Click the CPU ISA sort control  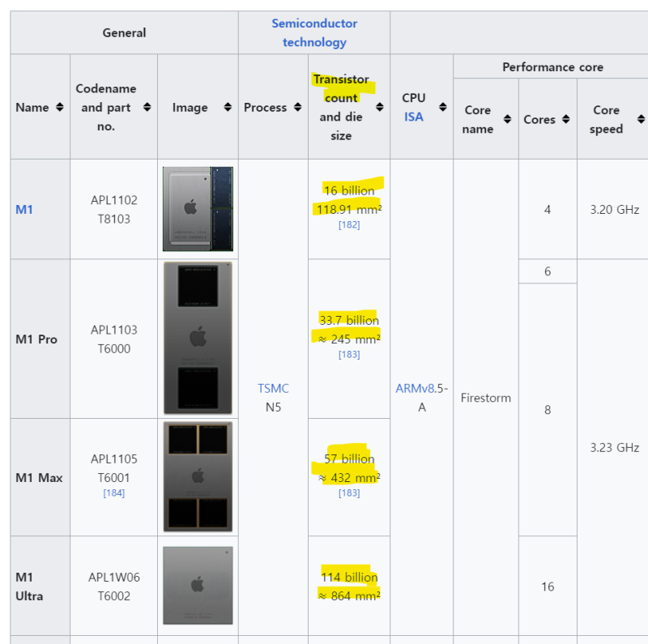pyautogui.click(x=443, y=107)
